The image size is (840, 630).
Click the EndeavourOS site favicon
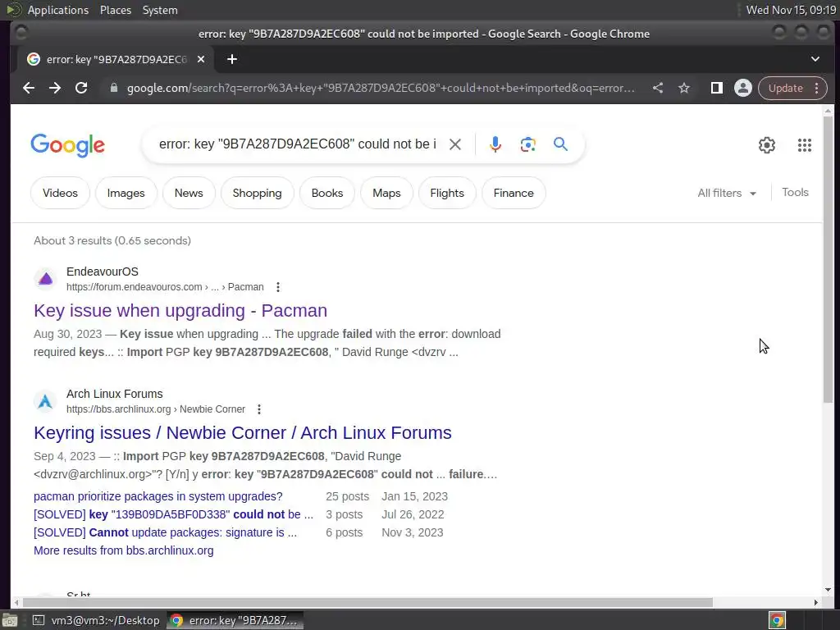click(x=46, y=279)
